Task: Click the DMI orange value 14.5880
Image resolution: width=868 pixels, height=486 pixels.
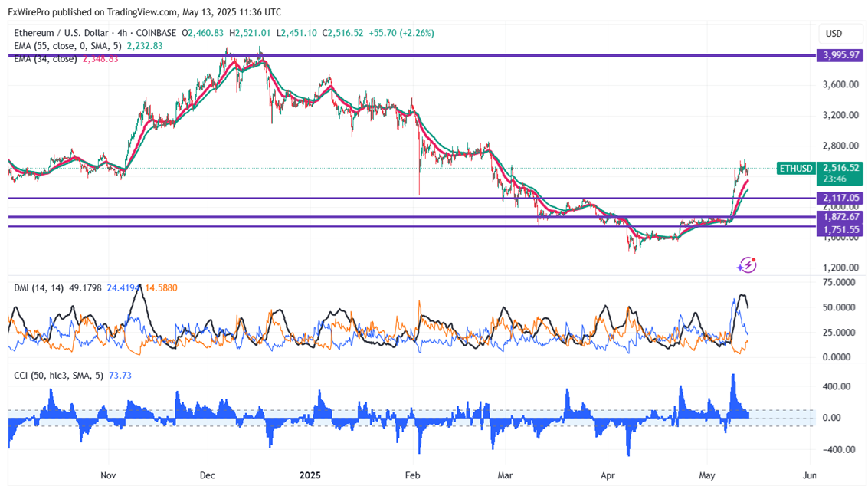Action: (x=161, y=288)
